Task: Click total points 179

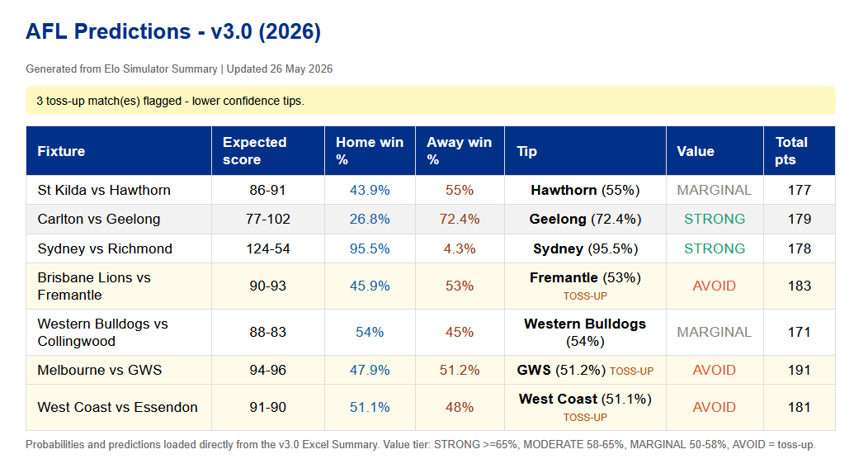Action: coord(800,220)
